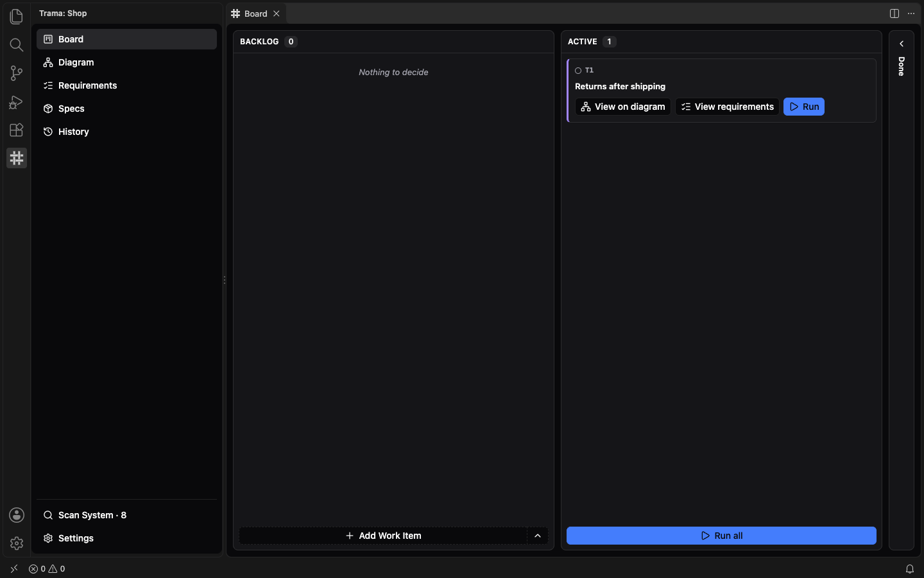The image size is (924, 578).
Task: Run the Returns after shipping item
Action: 804,107
